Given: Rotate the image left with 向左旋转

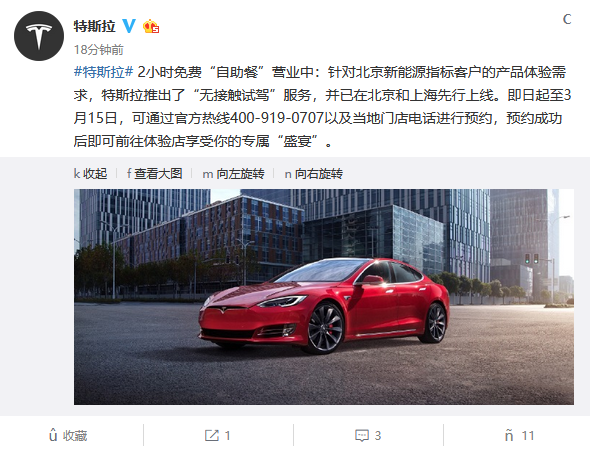Looking at the screenshot, I should pyautogui.click(x=233, y=174).
